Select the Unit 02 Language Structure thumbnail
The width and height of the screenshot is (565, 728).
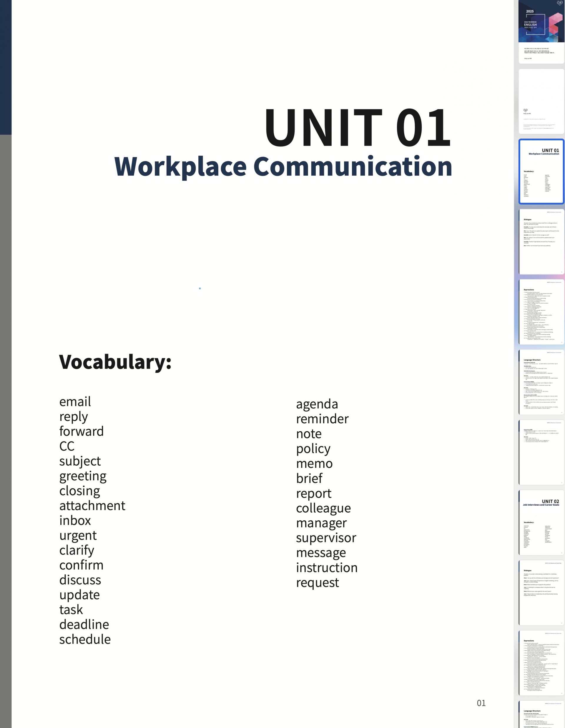coord(541,715)
